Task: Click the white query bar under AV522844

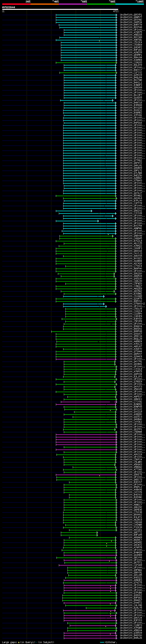Action: (60, 10)
